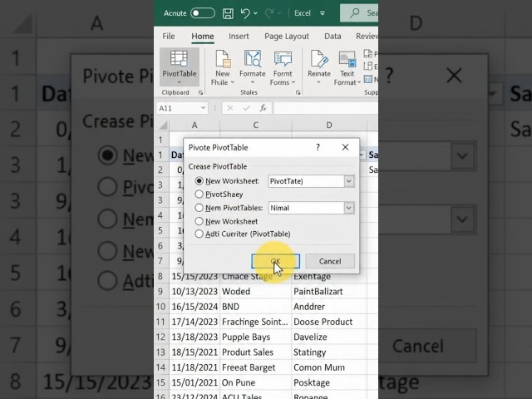This screenshot has height=399, width=532.
Task: Click the Undo arrow icon
Action: (x=245, y=13)
